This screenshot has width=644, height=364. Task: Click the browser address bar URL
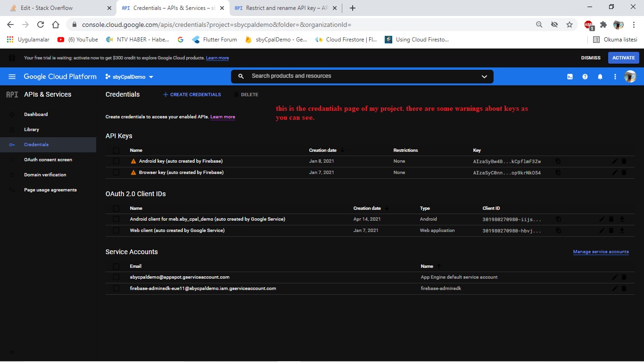pyautogui.click(x=216, y=25)
